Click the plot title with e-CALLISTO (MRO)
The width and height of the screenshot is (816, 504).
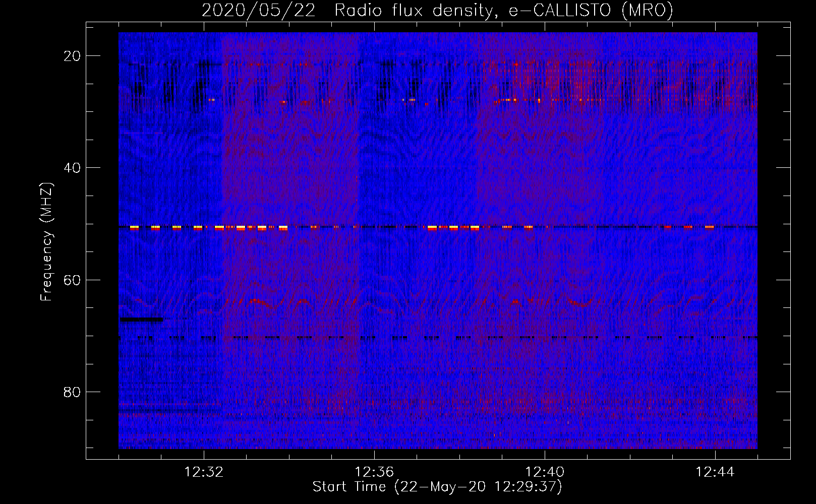point(437,10)
